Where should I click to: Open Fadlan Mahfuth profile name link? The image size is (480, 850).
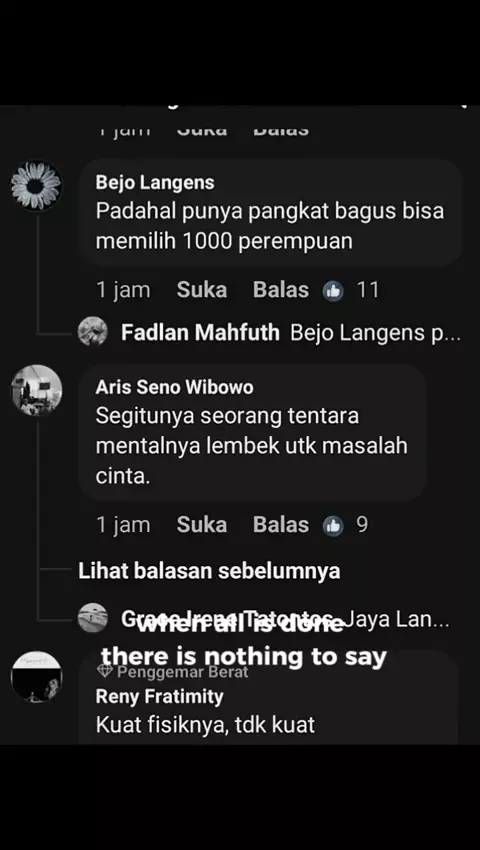(x=200, y=332)
